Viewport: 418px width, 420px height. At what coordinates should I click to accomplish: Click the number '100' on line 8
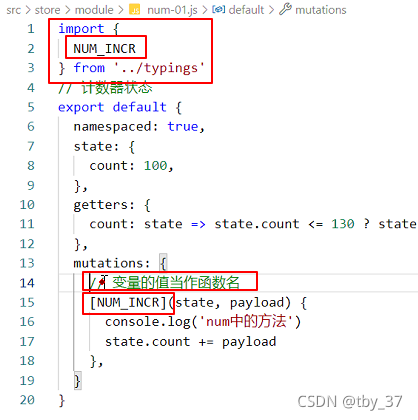pos(155,166)
